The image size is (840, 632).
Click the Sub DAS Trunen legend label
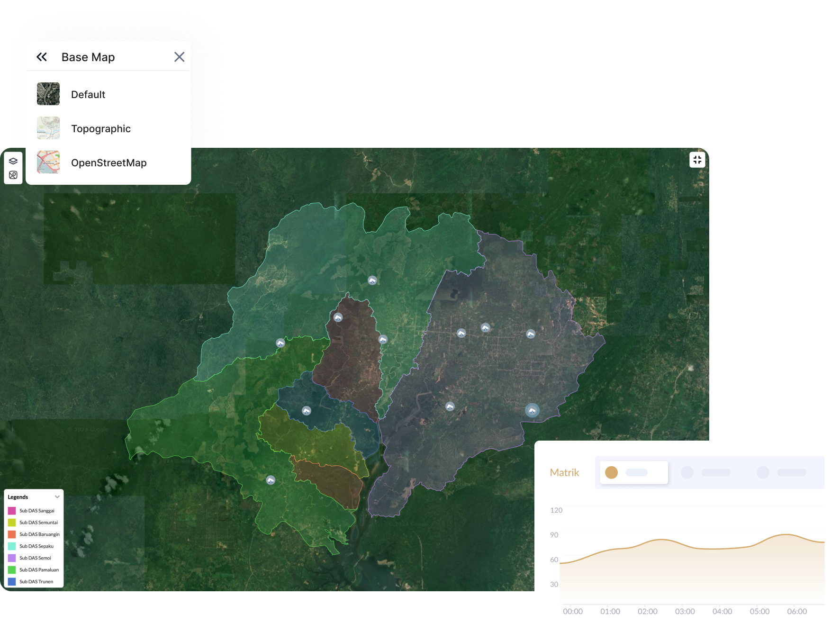click(x=36, y=582)
